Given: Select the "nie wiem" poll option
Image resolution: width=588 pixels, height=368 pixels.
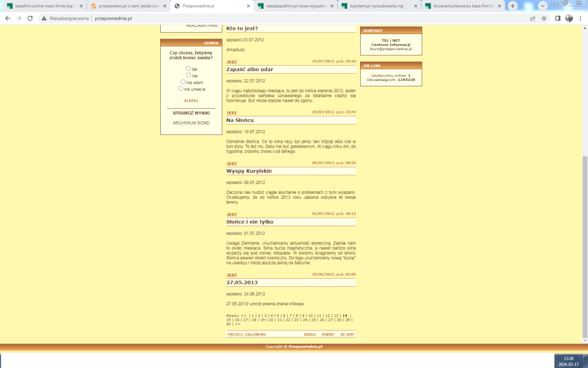Looking at the screenshot, I should pyautogui.click(x=183, y=82).
